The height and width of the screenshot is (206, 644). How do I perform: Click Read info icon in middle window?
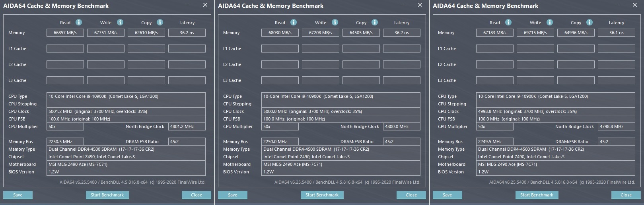294,22
